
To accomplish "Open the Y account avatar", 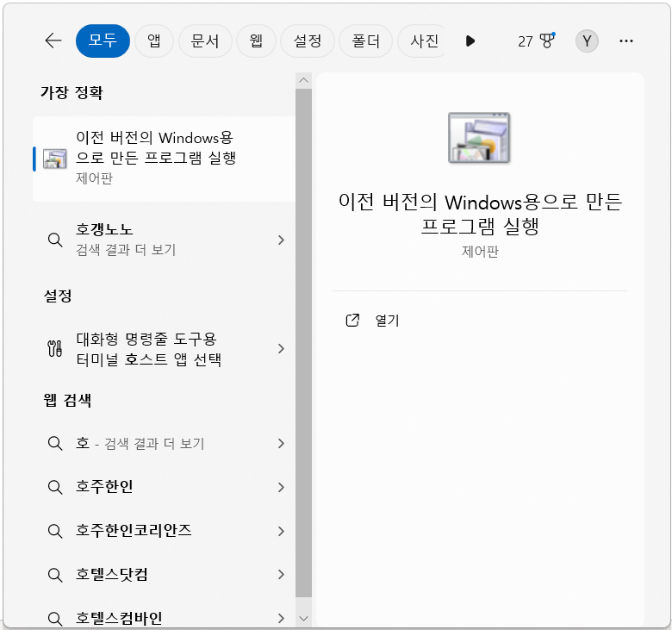I will pyautogui.click(x=587, y=41).
